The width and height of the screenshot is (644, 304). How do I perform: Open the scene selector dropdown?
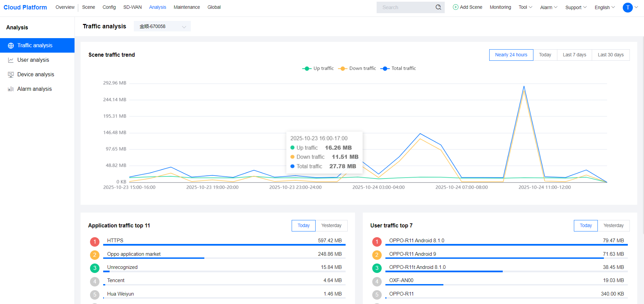[x=162, y=26]
